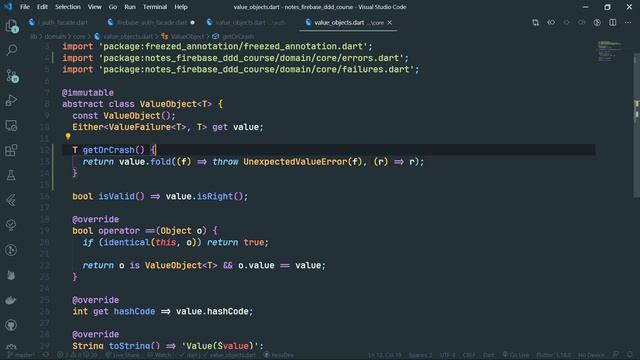Click the UTF-8 encoding status item

click(x=447, y=355)
